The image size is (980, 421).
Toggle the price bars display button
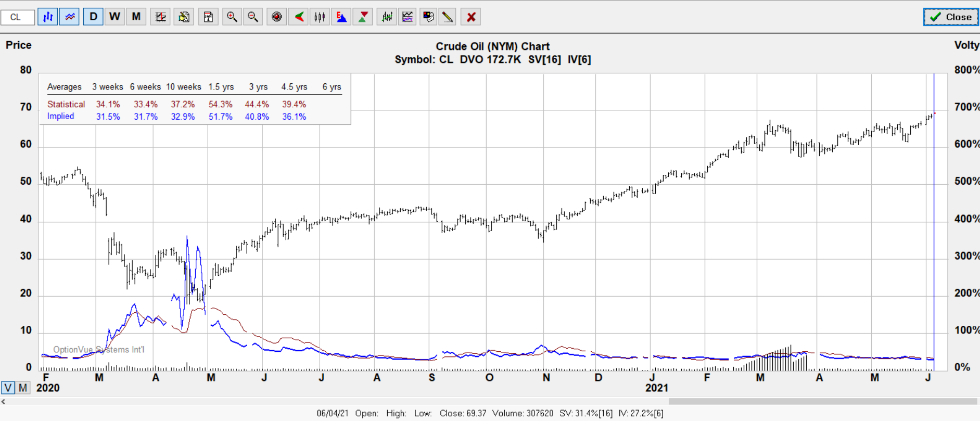pyautogui.click(x=47, y=17)
